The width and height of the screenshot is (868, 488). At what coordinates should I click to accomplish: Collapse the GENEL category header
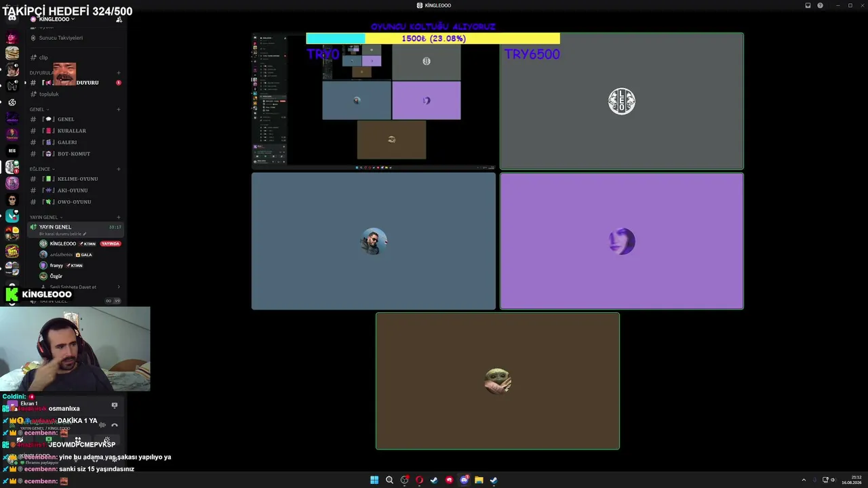point(38,109)
